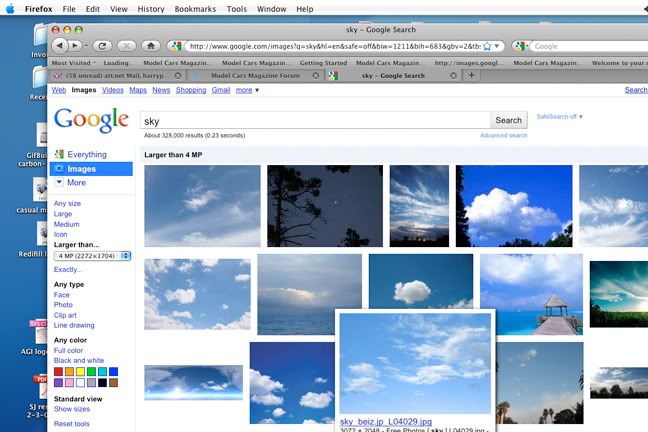Filter images by Face type
Image resolution: width=648 pixels, height=432 pixels.
[x=62, y=295]
